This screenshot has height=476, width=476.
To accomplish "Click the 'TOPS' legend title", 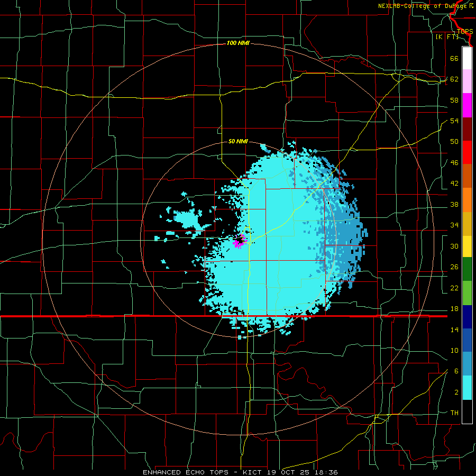I will 465,32.
